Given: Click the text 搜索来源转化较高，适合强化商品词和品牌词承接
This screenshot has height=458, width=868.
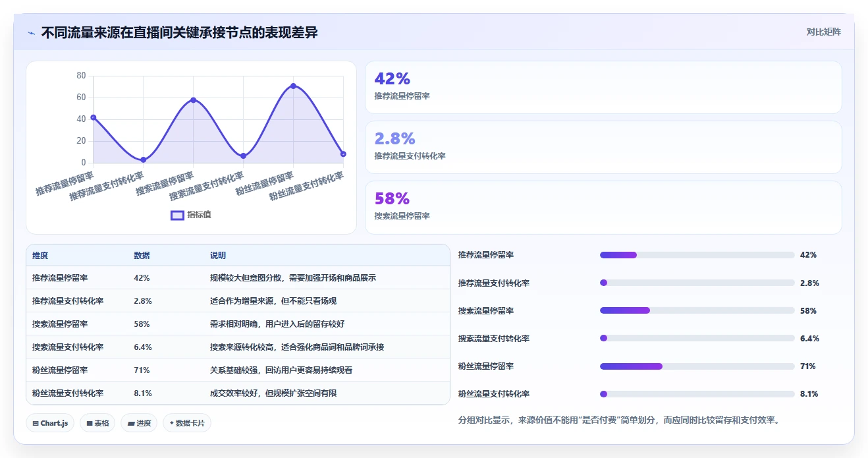Looking at the screenshot, I should [x=297, y=347].
